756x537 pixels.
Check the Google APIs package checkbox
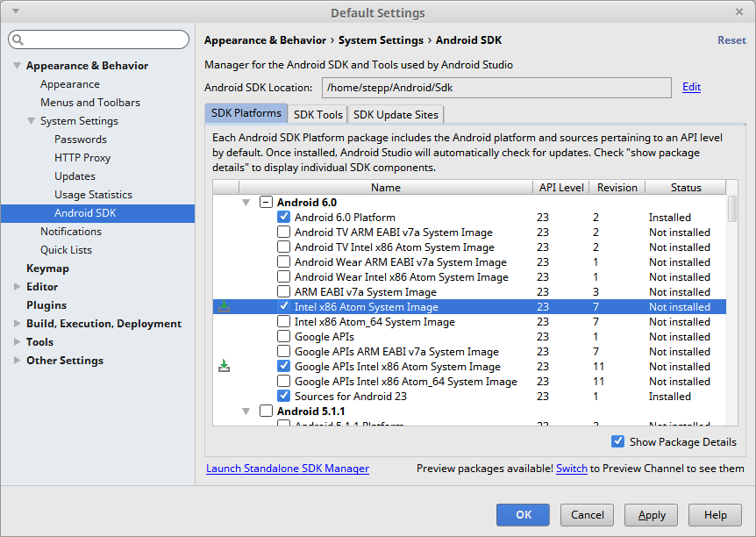[x=284, y=336]
